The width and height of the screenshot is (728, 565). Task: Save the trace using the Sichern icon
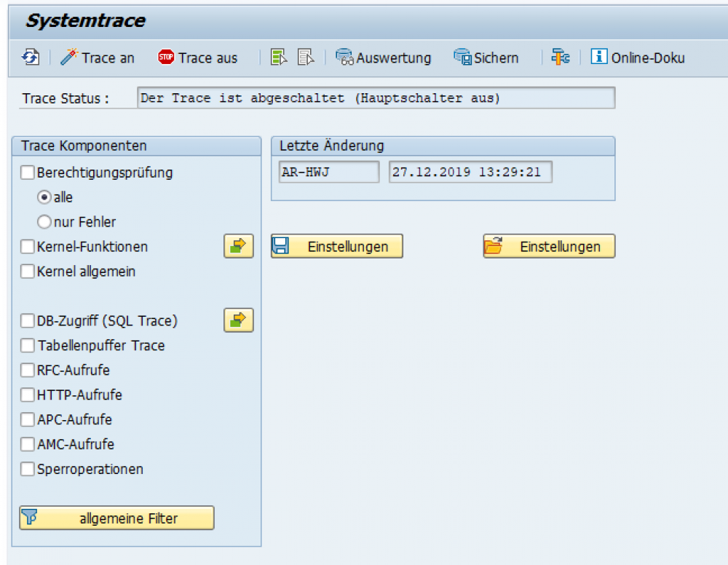485,57
